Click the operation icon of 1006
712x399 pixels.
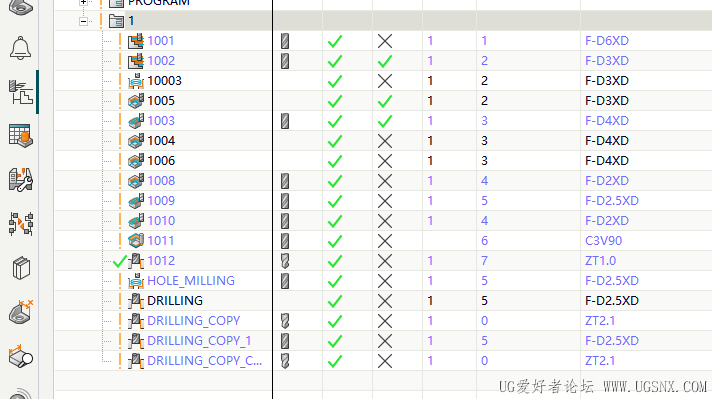click(x=136, y=161)
